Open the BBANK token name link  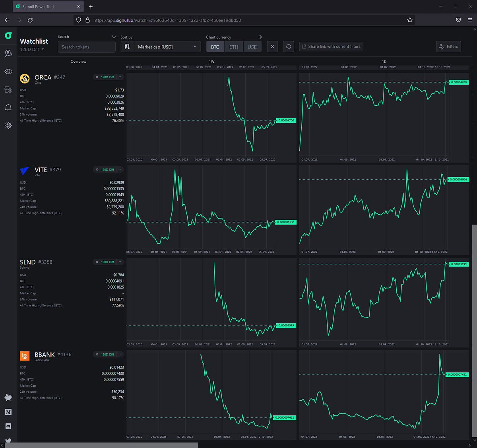point(45,355)
